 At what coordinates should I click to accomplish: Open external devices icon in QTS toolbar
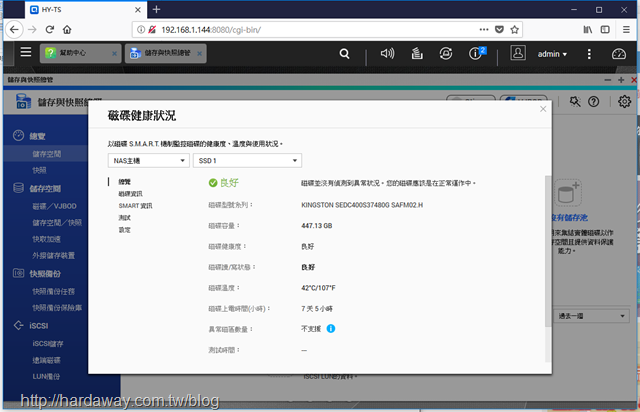tap(446, 53)
